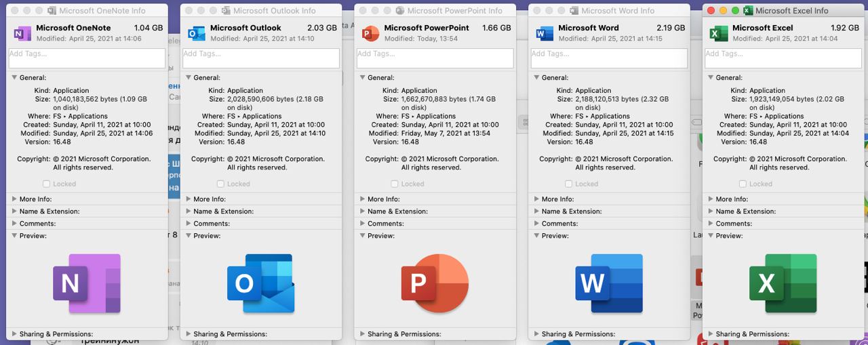Toggle Locked checkbox in Word Info
Screen dimensions: 868x345
pyautogui.click(x=569, y=184)
